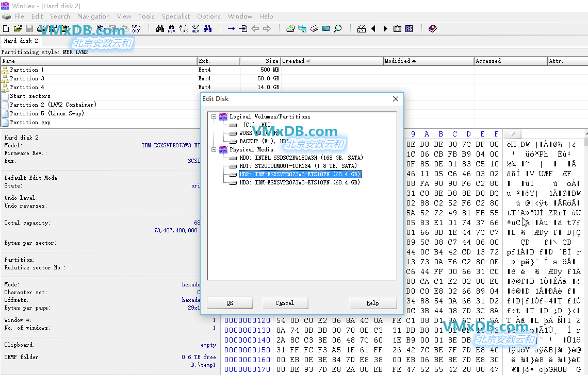Click the Open Disk toolbar icon
588x375 pixels.
(290, 28)
